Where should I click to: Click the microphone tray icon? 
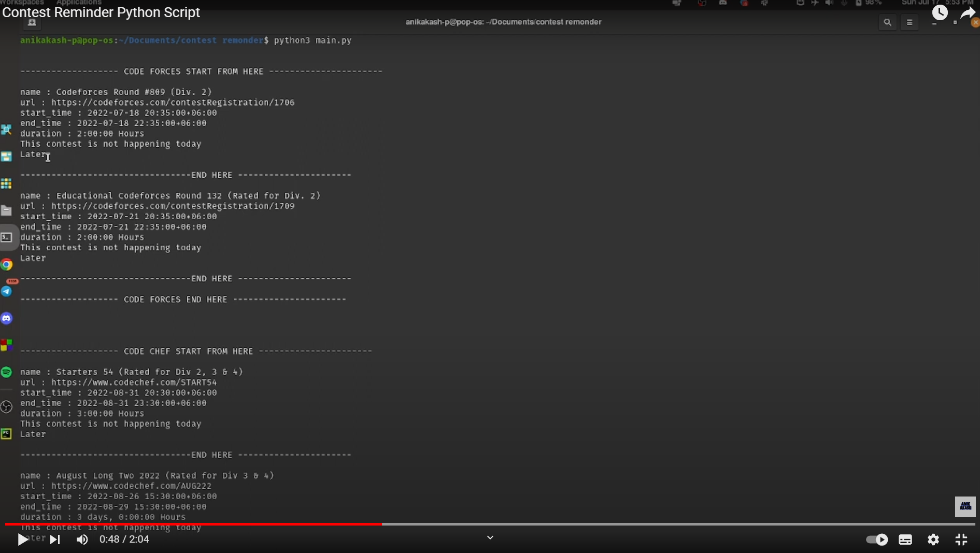pos(844,3)
